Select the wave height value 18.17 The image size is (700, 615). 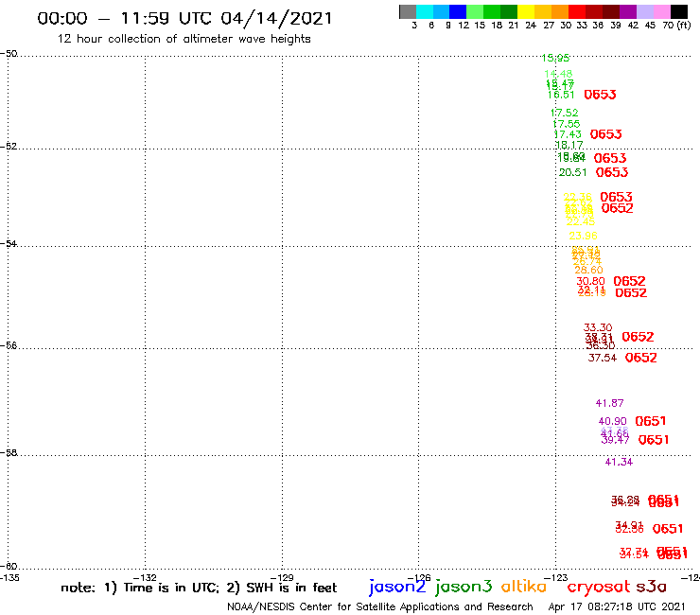pos(569,145)
